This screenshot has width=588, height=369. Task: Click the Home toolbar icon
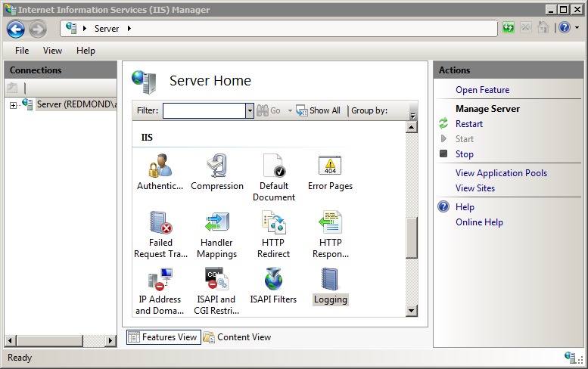(x=543, y=28)
